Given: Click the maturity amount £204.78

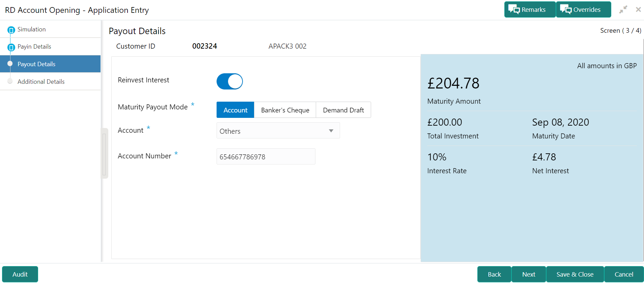Looking at the screenshot, I should click(453, 83).
